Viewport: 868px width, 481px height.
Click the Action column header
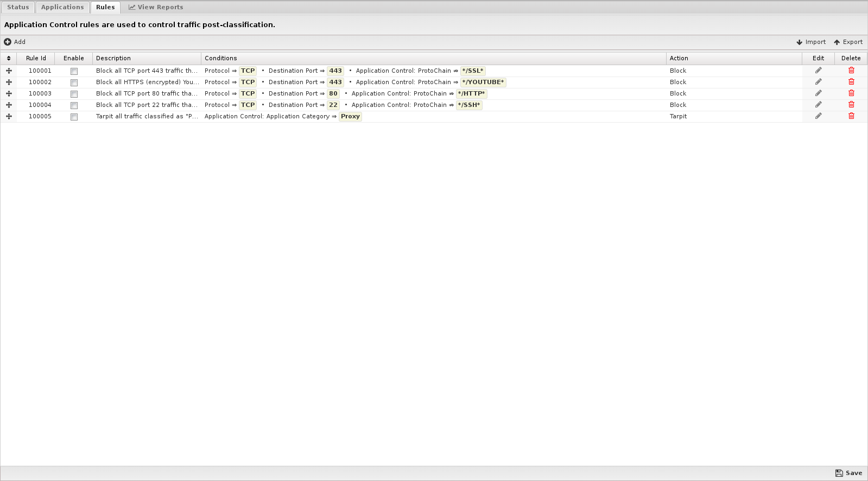click(679, 58)
